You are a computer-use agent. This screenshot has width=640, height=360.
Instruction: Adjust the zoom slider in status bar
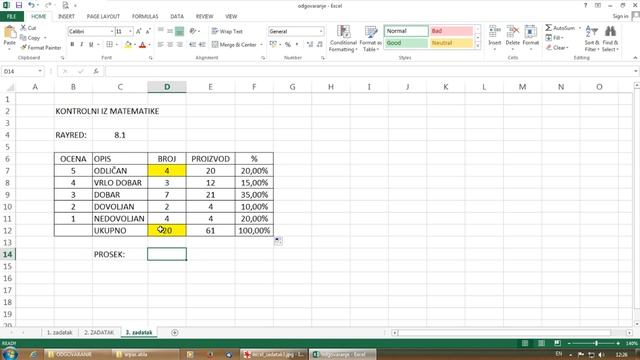tap(596, 343)
